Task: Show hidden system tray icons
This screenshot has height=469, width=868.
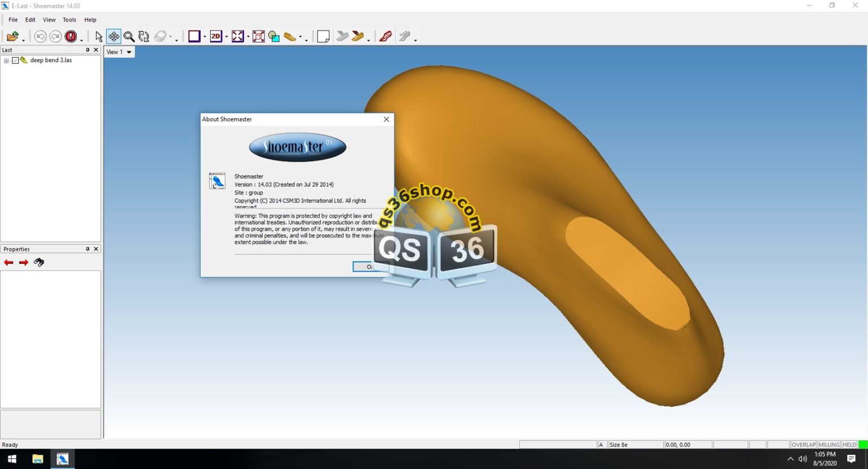Action: click(x=790, y=459)
